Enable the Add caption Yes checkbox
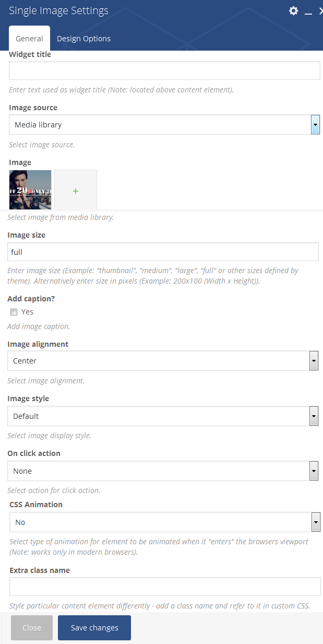This screenshot has width=323, height=644. click(14, 312)
